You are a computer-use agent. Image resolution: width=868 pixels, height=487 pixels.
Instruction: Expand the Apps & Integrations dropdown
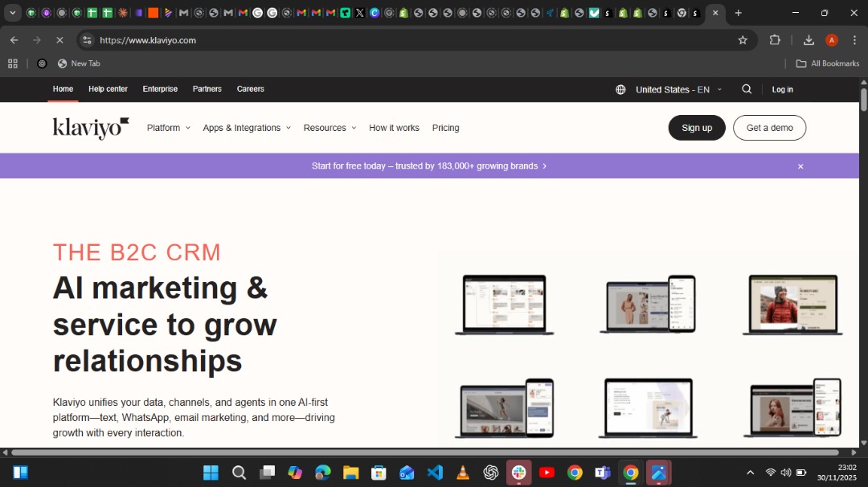click(x=247, y=128)
